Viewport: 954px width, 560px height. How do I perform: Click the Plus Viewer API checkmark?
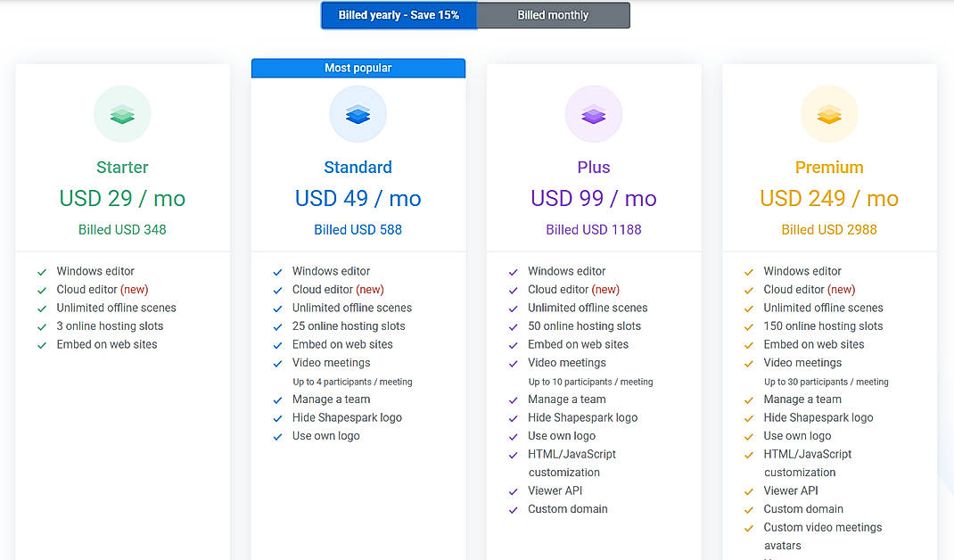(x=513, y=492)
